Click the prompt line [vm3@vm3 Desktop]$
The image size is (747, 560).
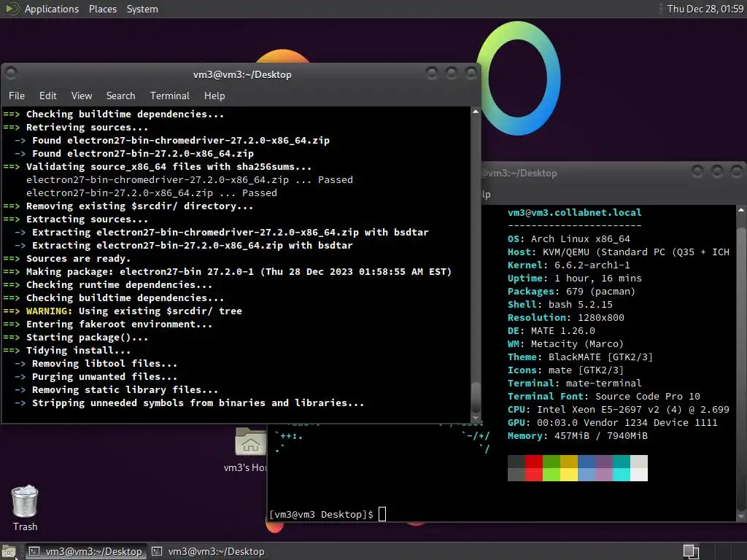click(322, 514)
